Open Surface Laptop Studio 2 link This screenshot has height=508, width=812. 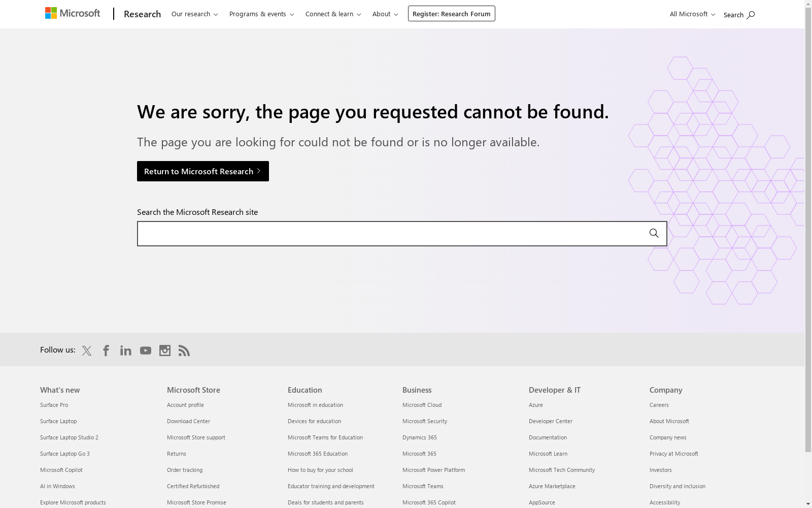point(69,437)
